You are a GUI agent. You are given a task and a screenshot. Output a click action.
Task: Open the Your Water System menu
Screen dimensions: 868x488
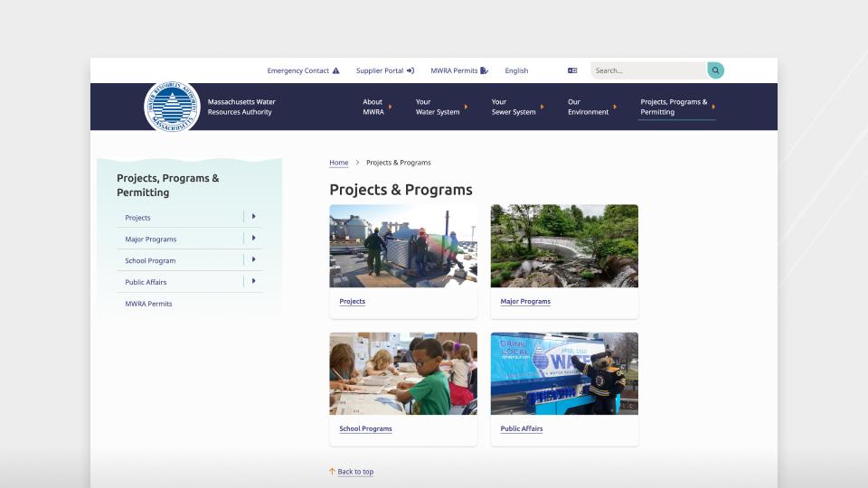(x=438, y=108)
